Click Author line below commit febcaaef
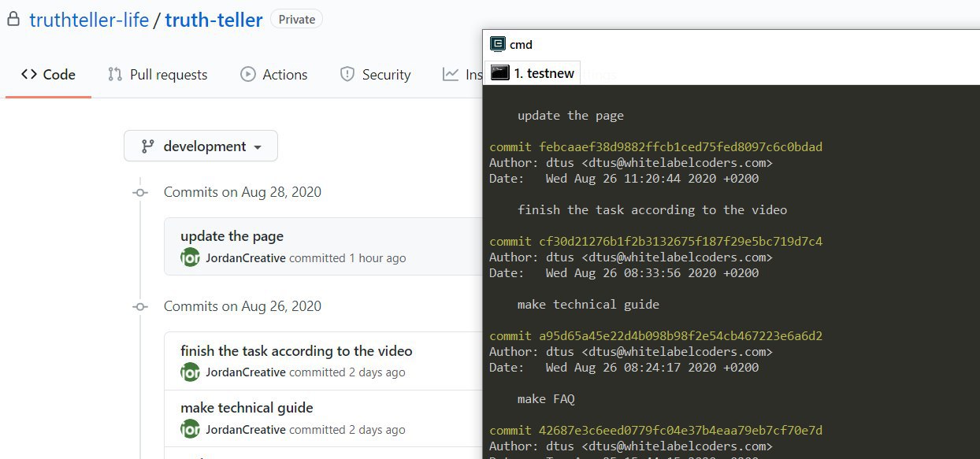This screenshot has width=980, height=459. click(631, 163)
